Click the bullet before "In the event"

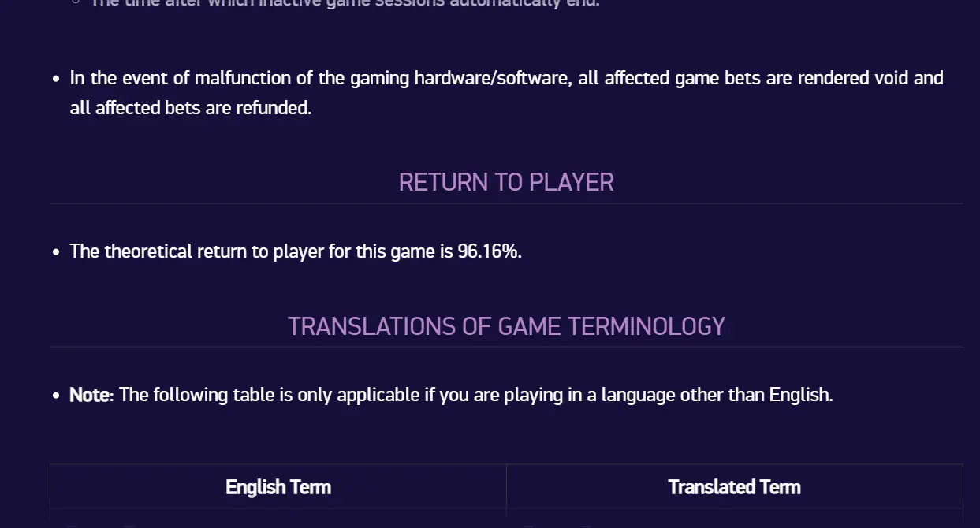click(x=56, y=79)
